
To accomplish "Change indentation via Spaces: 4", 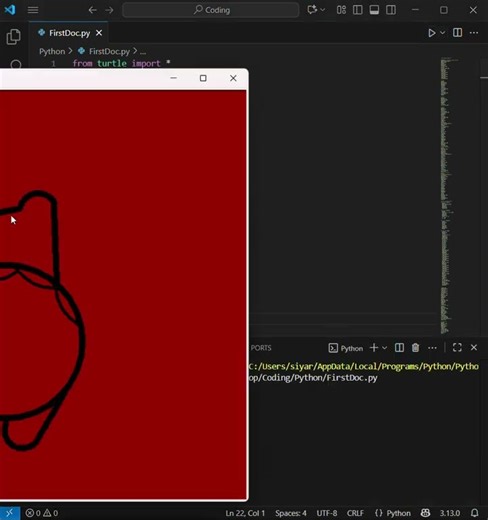I will pos(291,513).
